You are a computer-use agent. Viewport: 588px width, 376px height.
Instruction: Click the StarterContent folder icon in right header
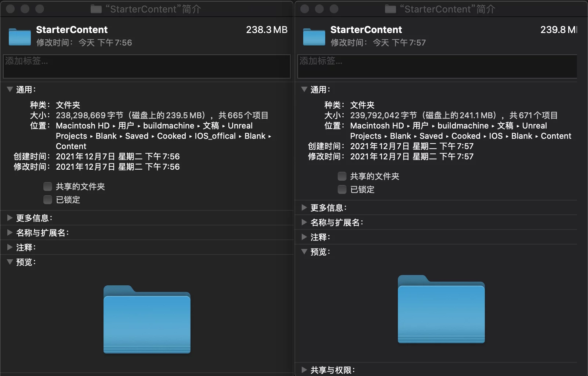(x=314, y=36)
